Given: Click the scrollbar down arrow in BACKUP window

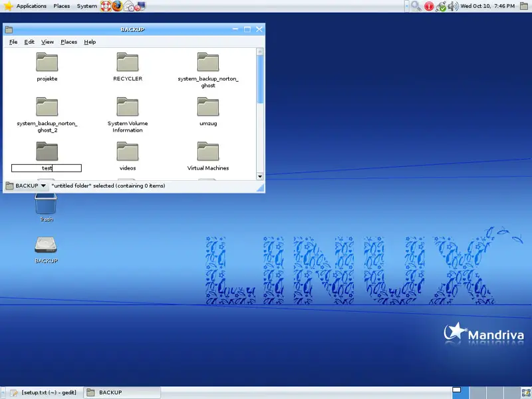Looking at the screenshot, I should 260,176.
